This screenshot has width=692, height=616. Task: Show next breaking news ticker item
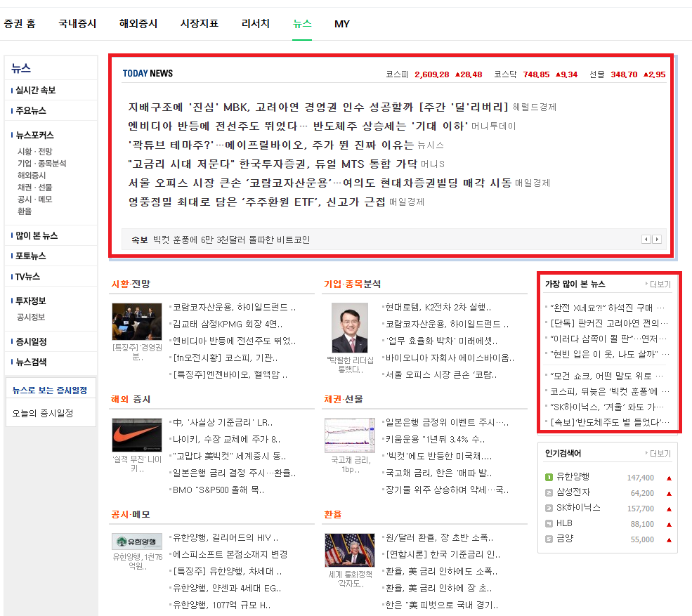point(657,239)
